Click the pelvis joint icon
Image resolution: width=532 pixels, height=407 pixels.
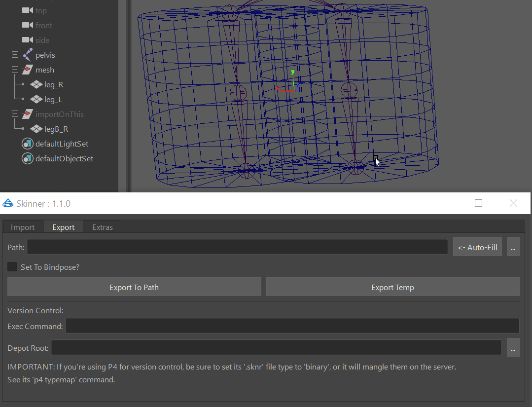pos(28,55)
